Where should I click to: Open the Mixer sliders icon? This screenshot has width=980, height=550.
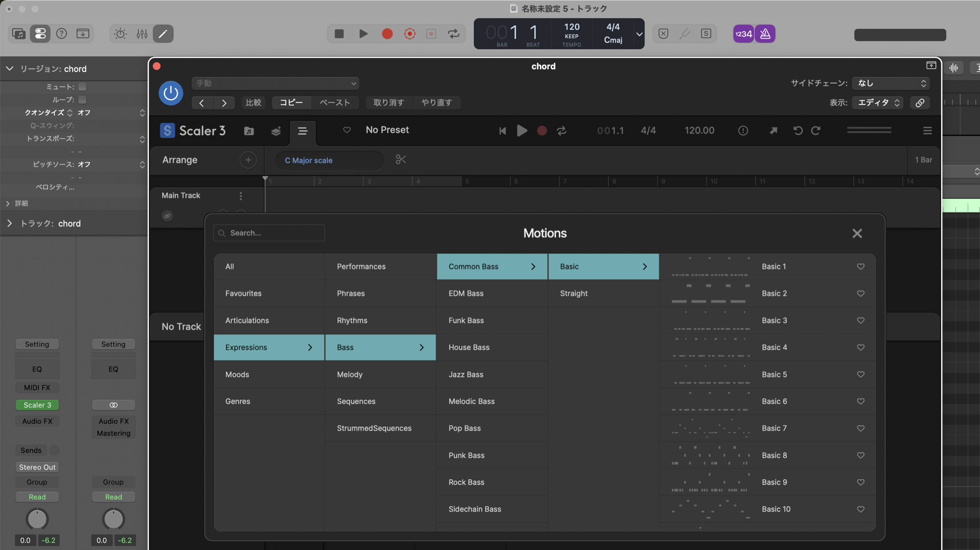(142, 34)
